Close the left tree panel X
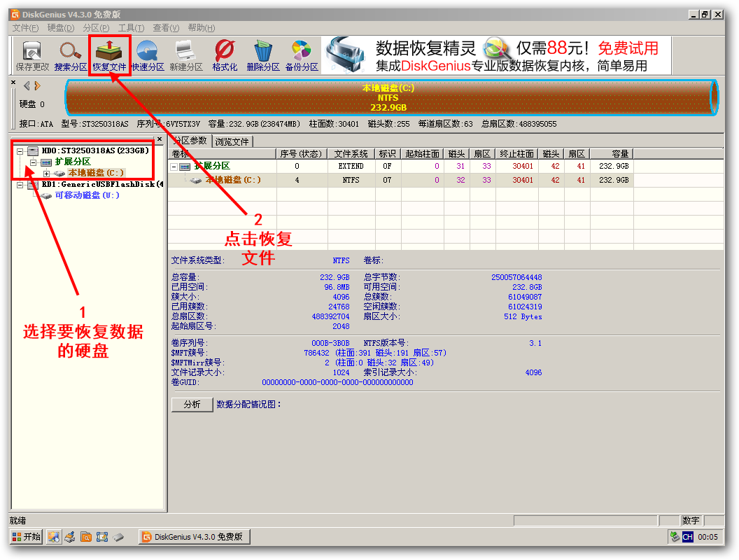Viewport: 739px width, 560px height. 160,139
